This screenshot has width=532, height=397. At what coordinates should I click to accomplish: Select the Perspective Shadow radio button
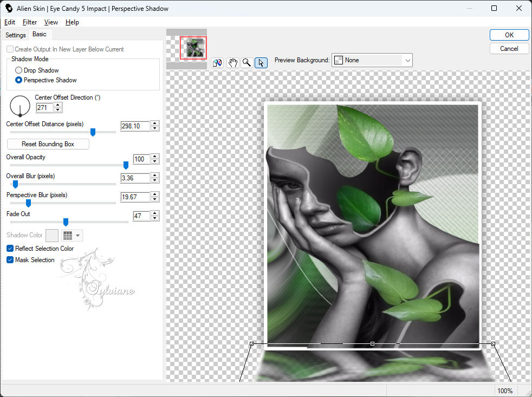pyautogui.click(x=18, y=80)
